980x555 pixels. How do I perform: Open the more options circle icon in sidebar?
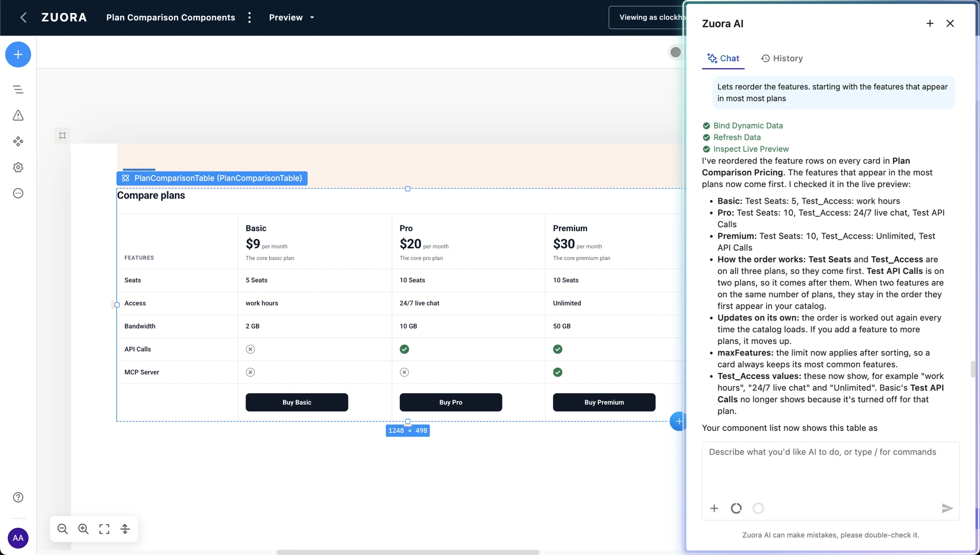pos(18,193)
